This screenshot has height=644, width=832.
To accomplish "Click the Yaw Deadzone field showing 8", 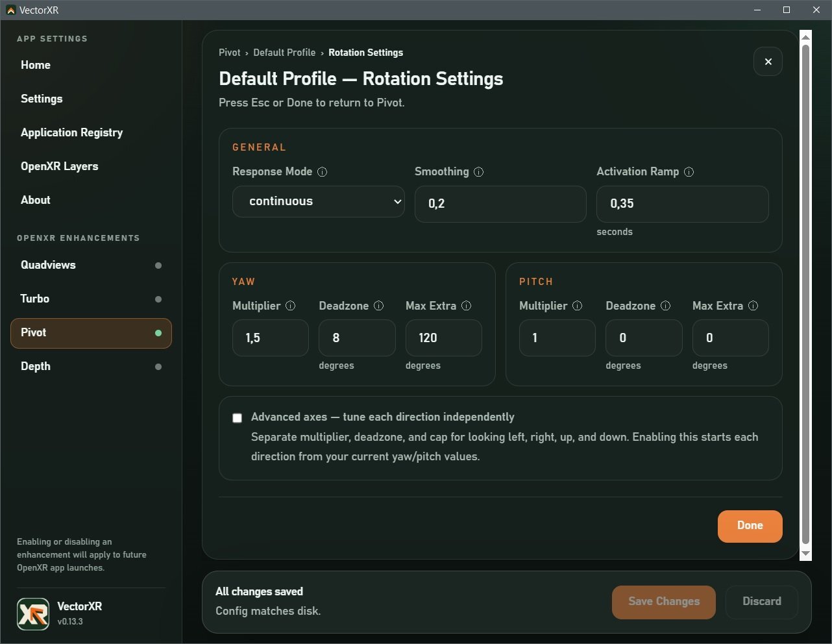I will 357,338.
